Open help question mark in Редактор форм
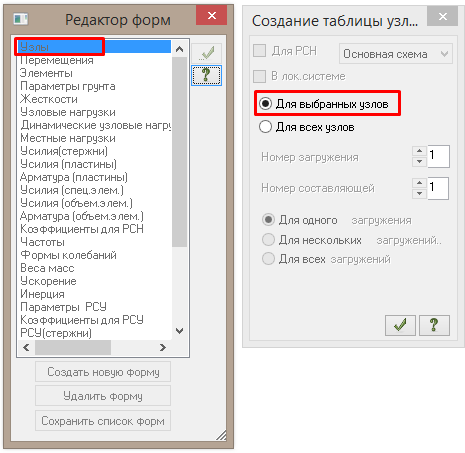Viewport: 465px width, 453px height. point(207,75)
